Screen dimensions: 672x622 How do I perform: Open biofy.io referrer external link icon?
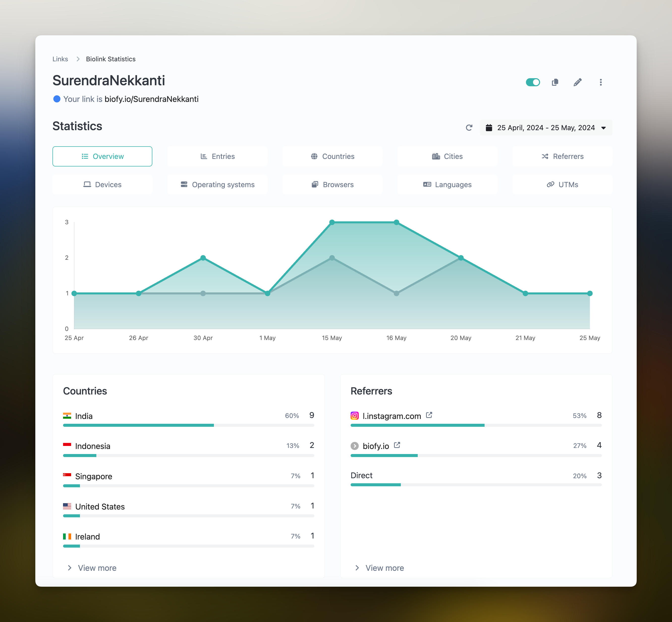[x=397, y=445]
